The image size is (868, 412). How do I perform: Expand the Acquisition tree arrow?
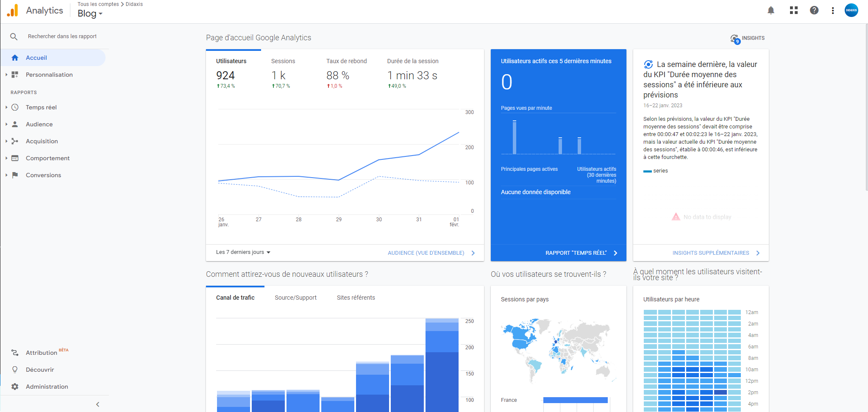click(x=6, y=141)
